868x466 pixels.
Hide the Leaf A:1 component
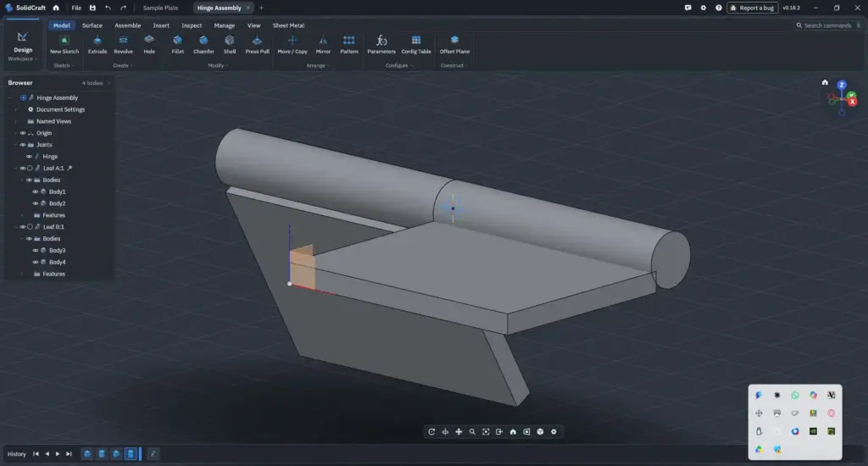23,169
